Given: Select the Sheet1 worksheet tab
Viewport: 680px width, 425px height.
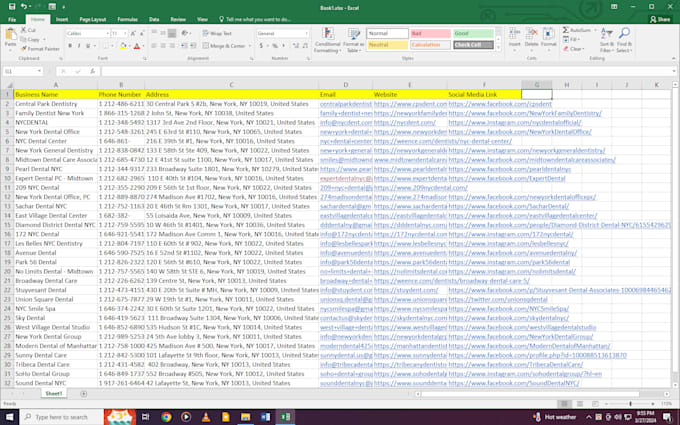Looking at the screenshot, I should click(54, 393).
